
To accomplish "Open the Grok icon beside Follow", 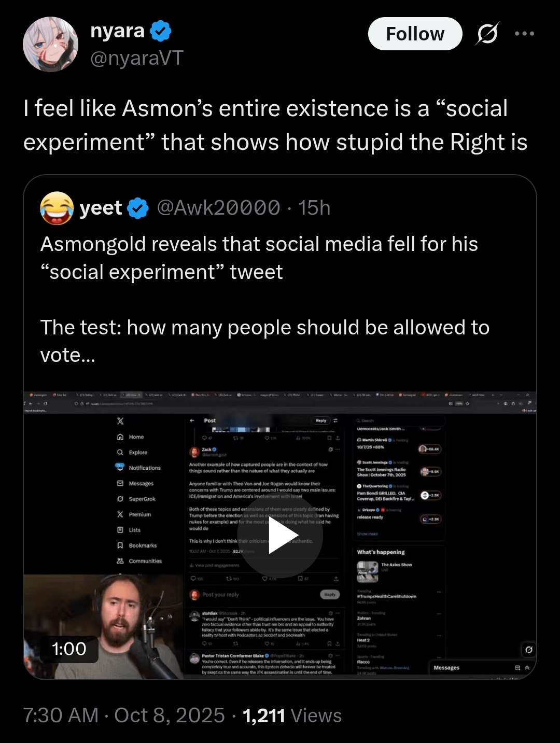I will point(487,34).
